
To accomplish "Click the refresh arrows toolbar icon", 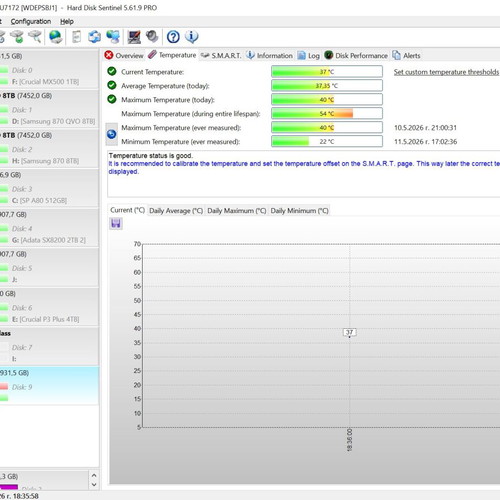I will (x=94, y=37).
